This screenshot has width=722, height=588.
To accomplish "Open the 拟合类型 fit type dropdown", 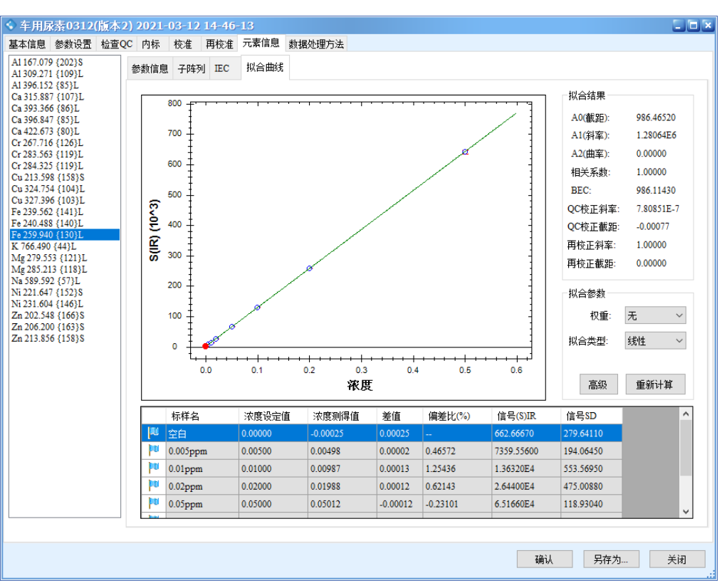I will [654, 341].
